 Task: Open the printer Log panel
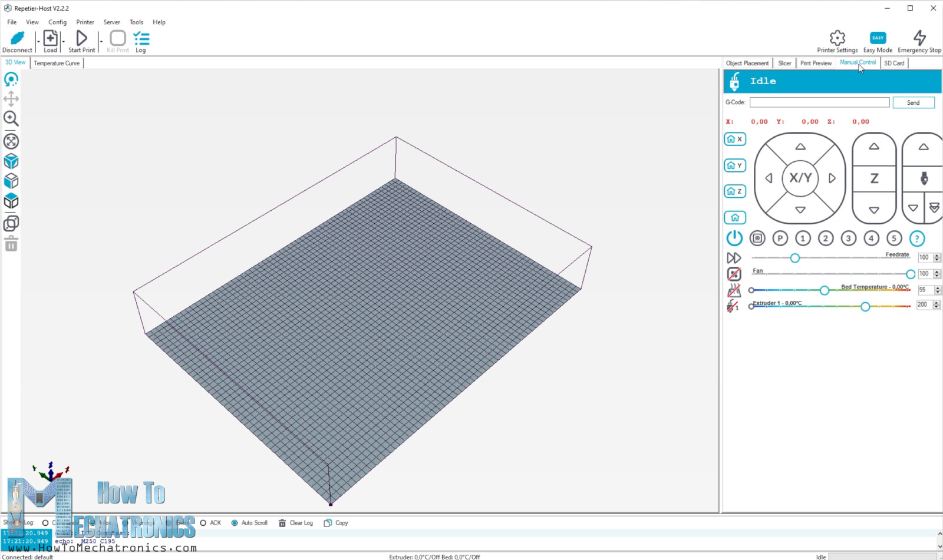141,39
